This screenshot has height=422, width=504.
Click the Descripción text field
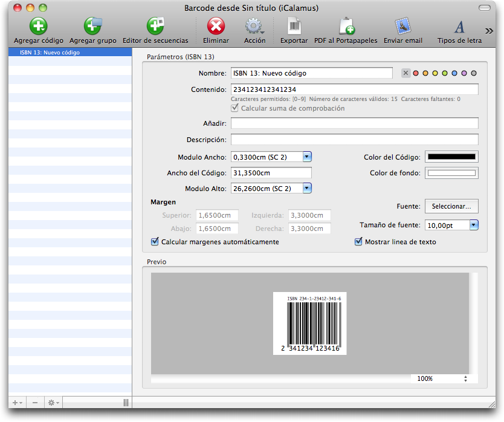355,140
